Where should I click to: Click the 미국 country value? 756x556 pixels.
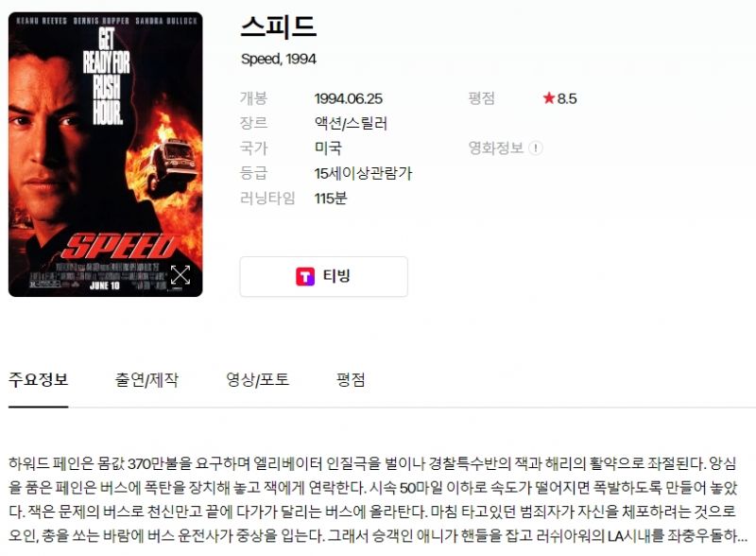pos(328,148)
